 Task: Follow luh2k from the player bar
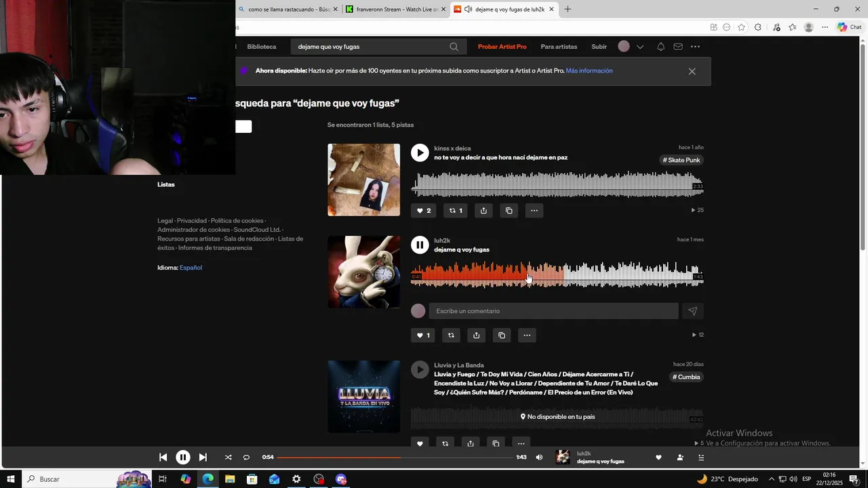(680, 457)
